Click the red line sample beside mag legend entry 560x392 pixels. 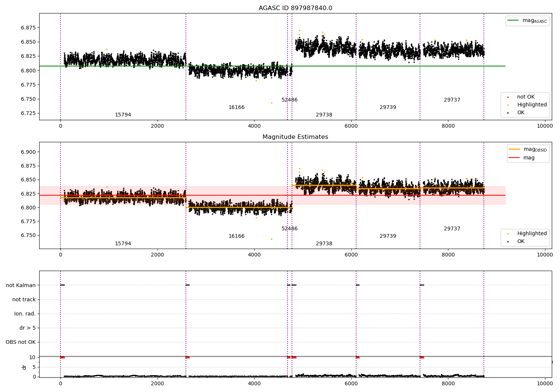(514, 158)
